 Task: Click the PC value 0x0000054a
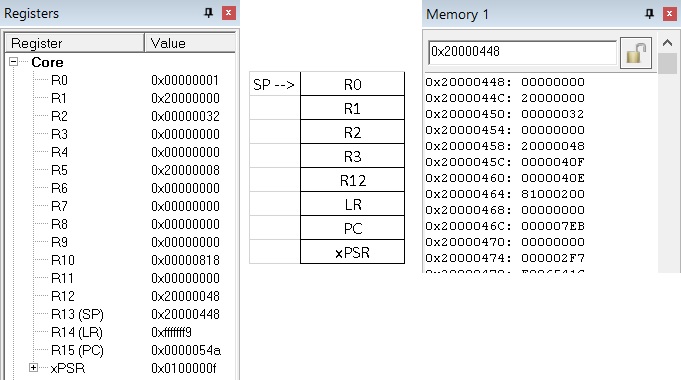(186, 350)
